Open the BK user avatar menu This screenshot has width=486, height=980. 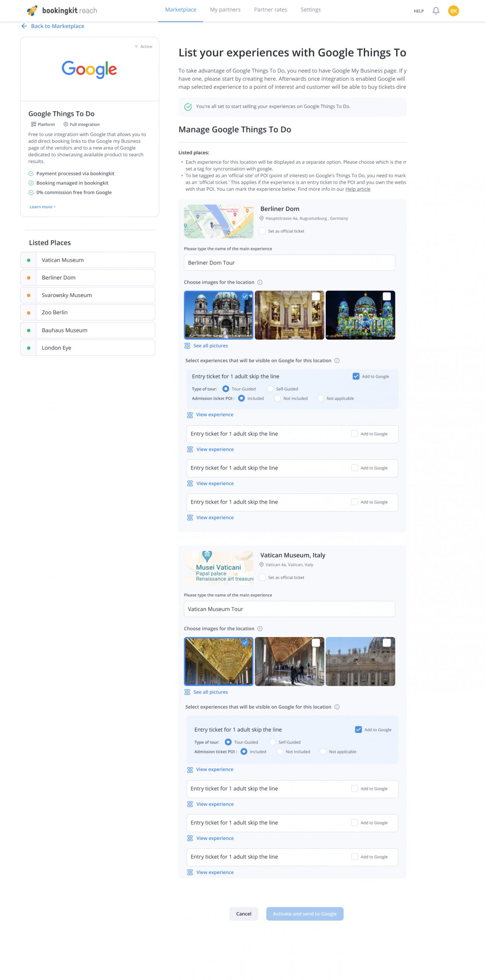point(453,11)
